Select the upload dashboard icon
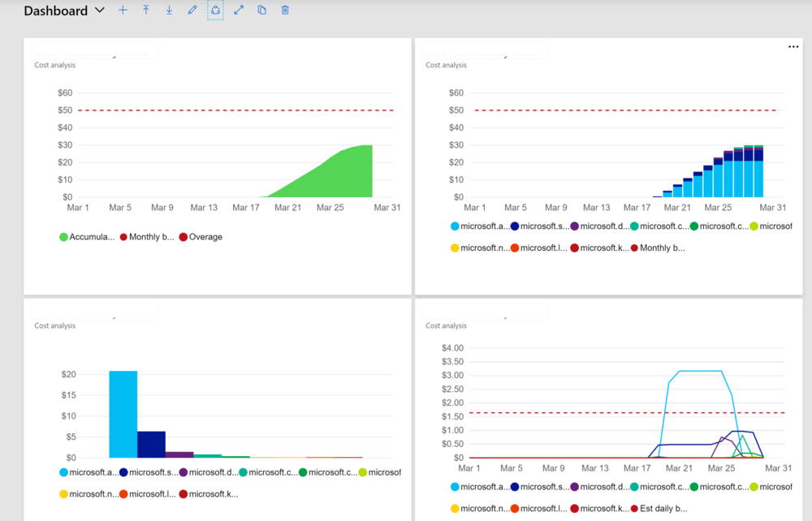Viewport: 812px width, 521px height. (x=145, y=10)
